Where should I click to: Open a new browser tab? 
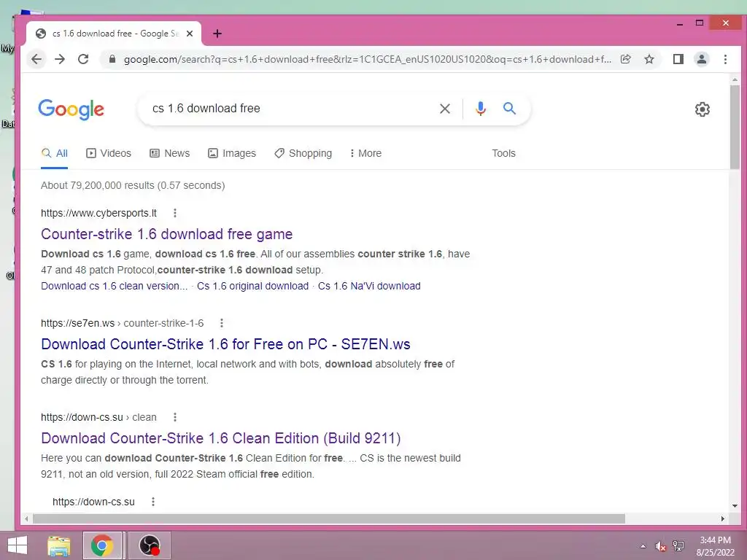pos(217,34)
